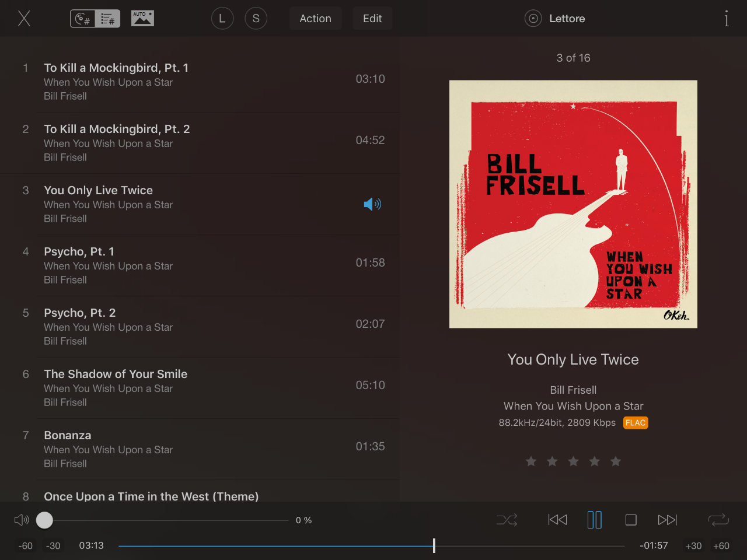Jump back 60 seconds
Viewport: 747px width, 560px height.
pos(26,546)
